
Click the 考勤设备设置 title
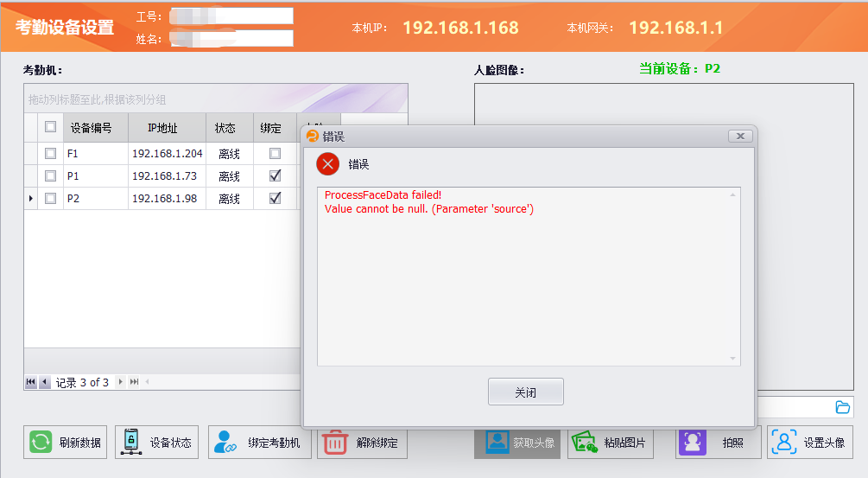(x=65, y=27)
